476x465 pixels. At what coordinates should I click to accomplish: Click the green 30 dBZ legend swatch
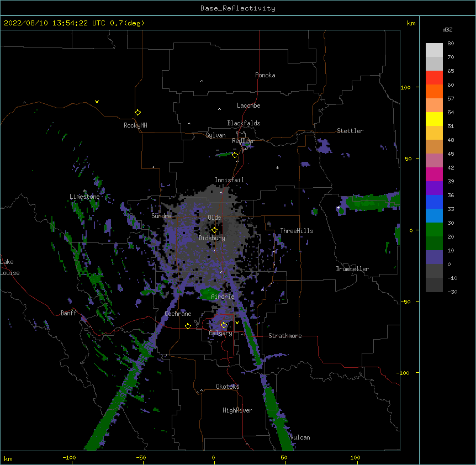434,230
